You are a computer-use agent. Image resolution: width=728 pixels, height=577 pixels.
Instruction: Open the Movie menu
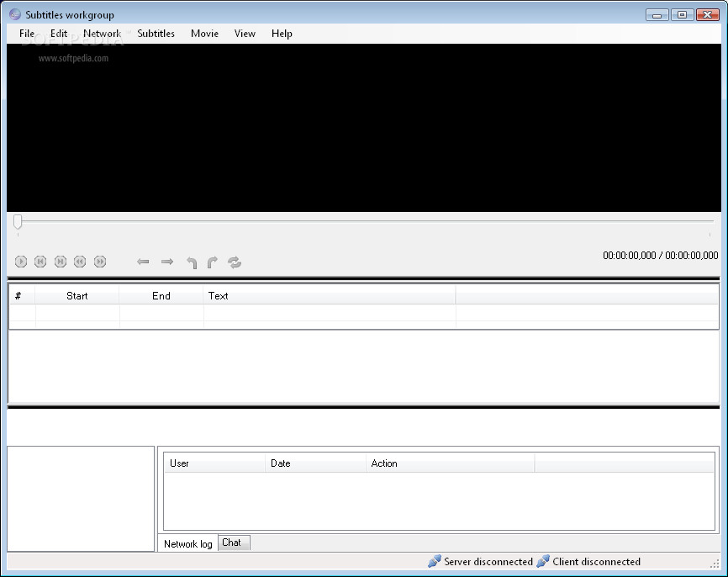click(205, 34)
